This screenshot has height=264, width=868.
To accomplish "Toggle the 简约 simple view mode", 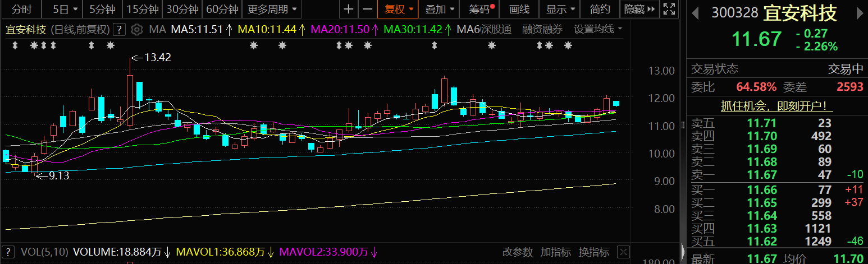I will point(600,9).
